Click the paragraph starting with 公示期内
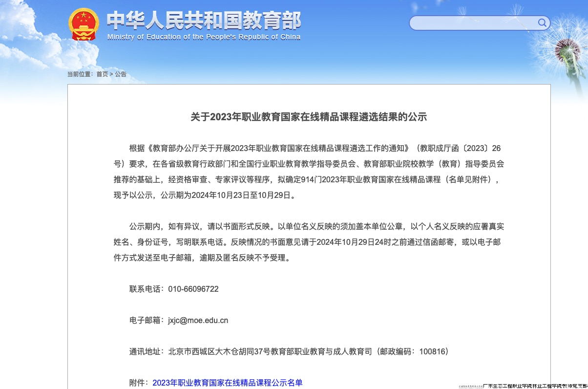 click(x=309, y=242)
